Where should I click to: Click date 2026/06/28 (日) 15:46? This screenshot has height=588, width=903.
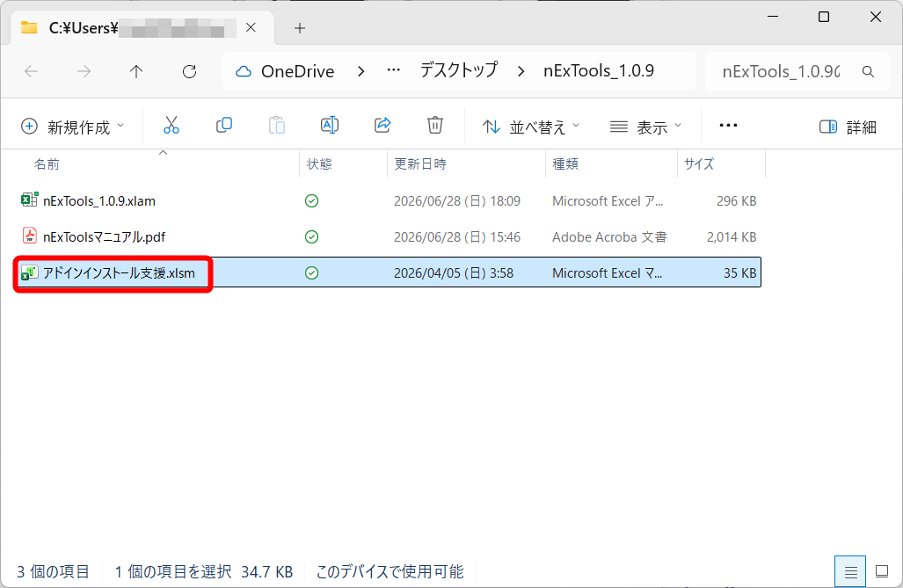tap(456, 236)
